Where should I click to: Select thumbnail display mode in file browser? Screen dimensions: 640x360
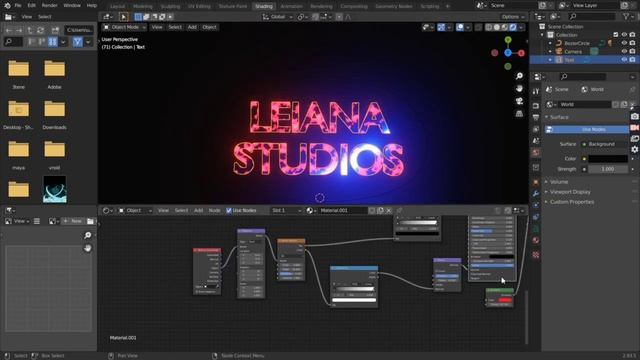click(53, 42)
